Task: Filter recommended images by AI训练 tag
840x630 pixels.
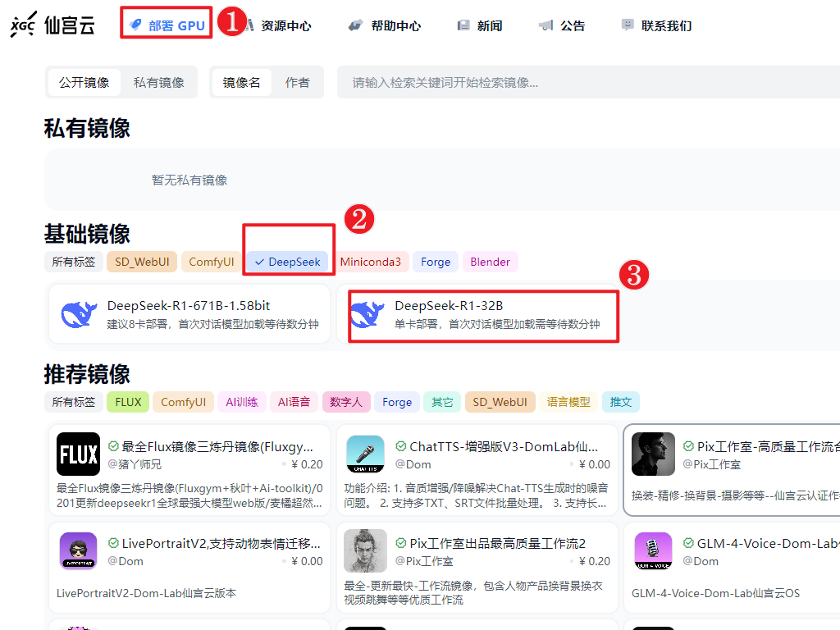Action: (242, 402)
